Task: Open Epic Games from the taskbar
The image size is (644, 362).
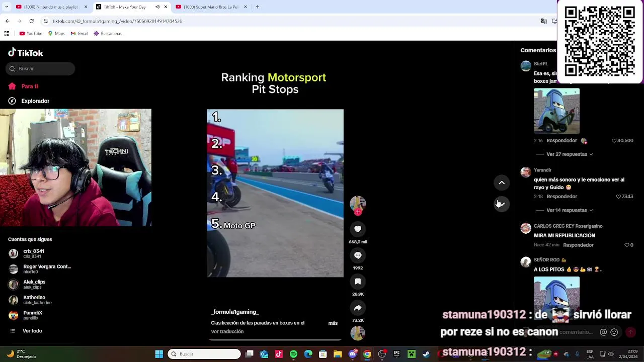Action: pos(397,354)
